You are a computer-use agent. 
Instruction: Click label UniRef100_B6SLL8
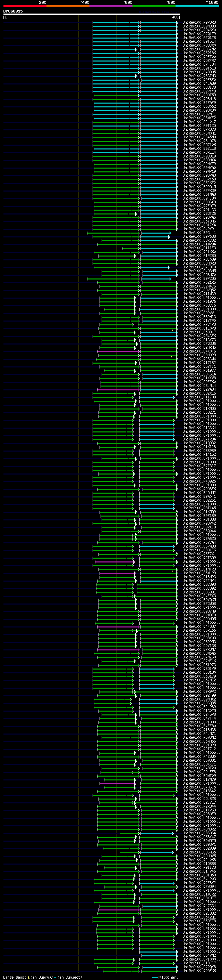pyautogui.click(x=199, y=149)
